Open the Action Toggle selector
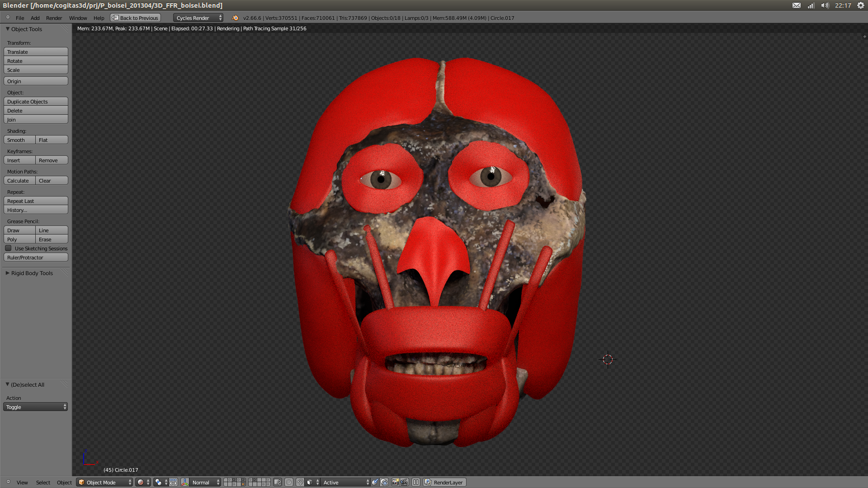868x488 pixels. 36,407
